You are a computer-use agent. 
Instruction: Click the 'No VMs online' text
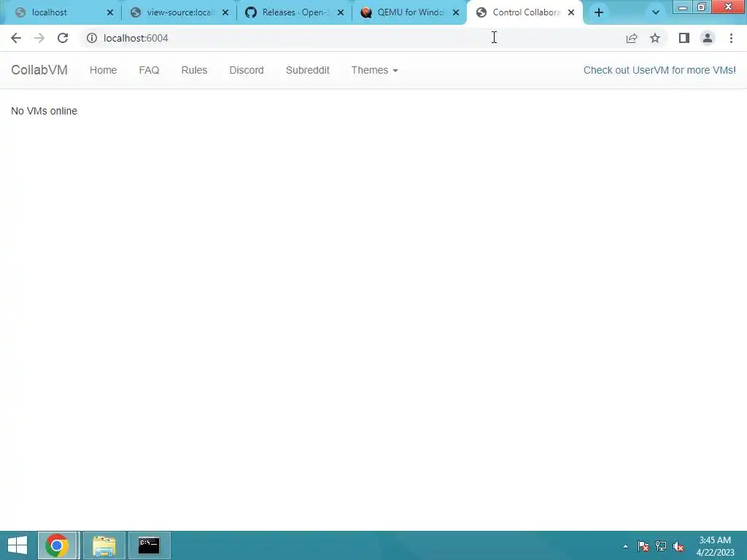[x=44, y=111]
